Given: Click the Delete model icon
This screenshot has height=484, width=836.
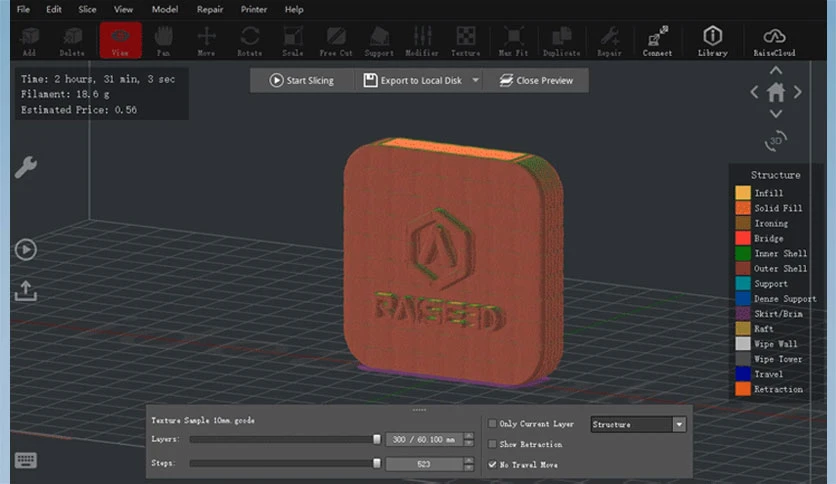Looking at the screenshot, I should coord(72,41).
